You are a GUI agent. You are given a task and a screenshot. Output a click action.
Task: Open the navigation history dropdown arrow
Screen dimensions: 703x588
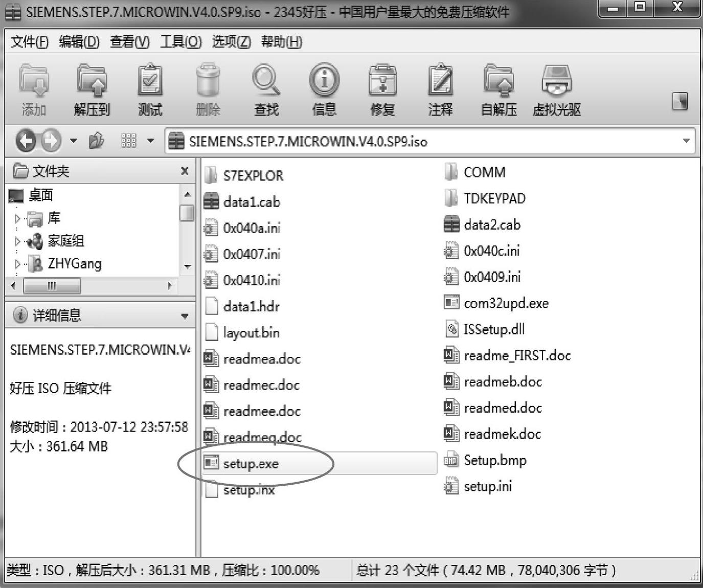[x=74, y=141]
